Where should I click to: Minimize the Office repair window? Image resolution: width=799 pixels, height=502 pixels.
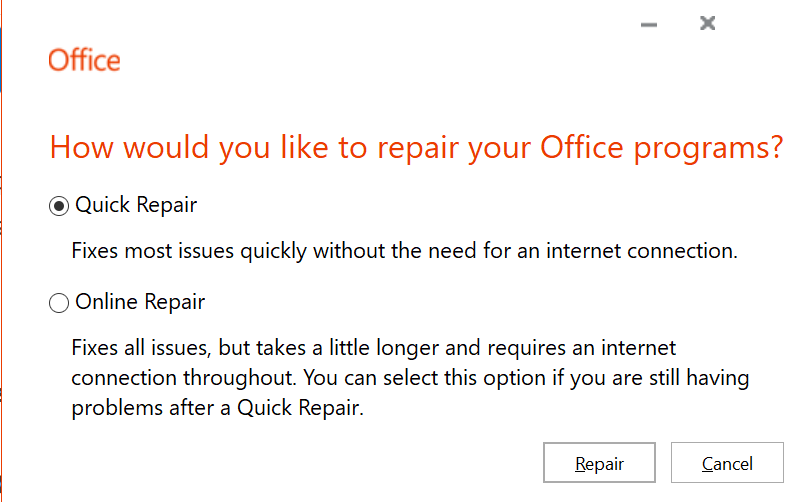coord(649,24)
